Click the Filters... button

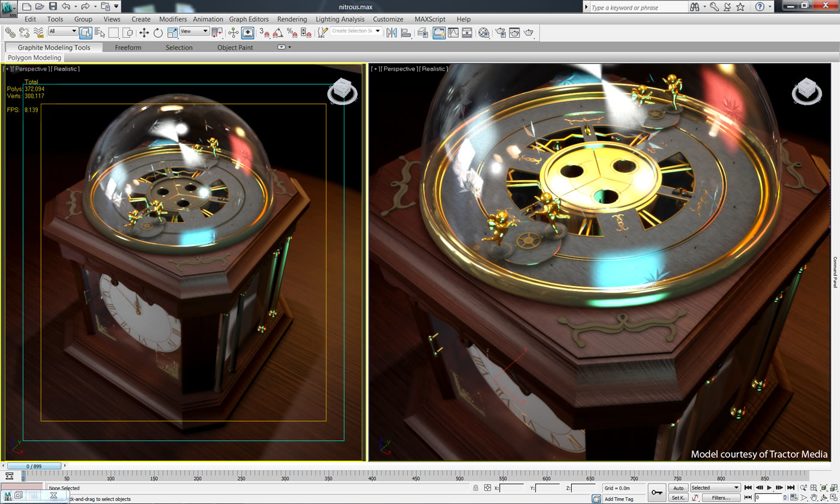pos(721,497)
